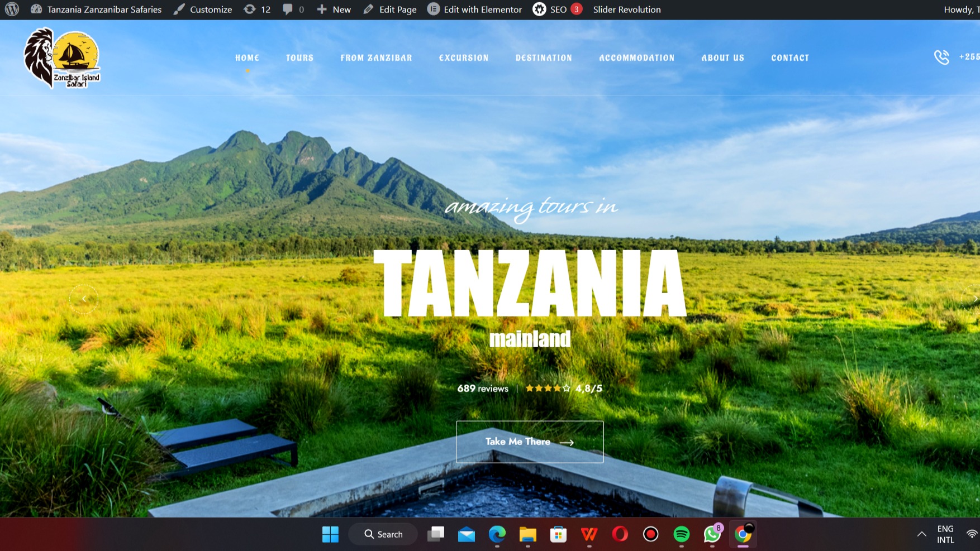Open the Customize option in admin bar
Viewport: 980px width, 551px height.
203,9
